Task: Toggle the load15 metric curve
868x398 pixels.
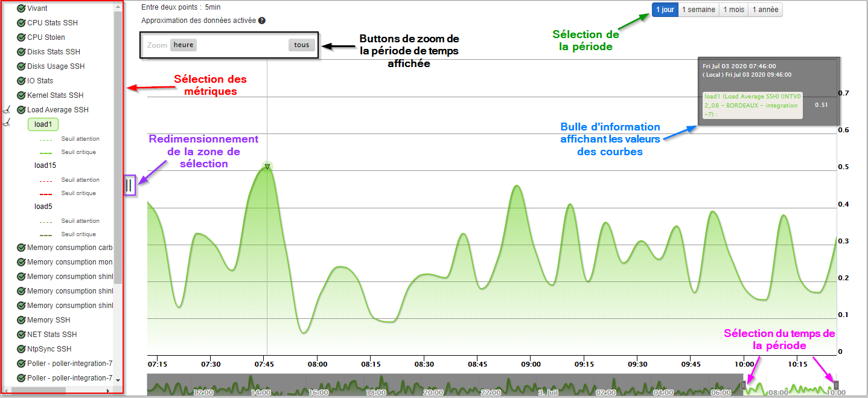Action: coord(45,165)
